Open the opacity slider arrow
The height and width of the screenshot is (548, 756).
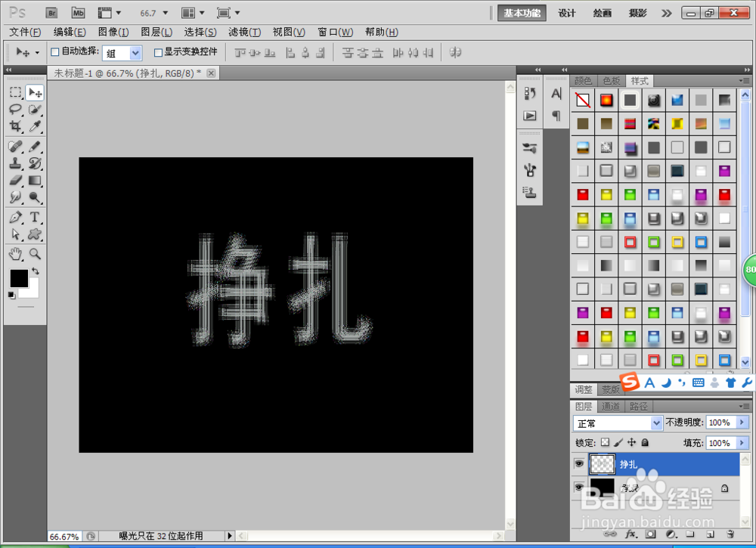[x=742, y=423]
